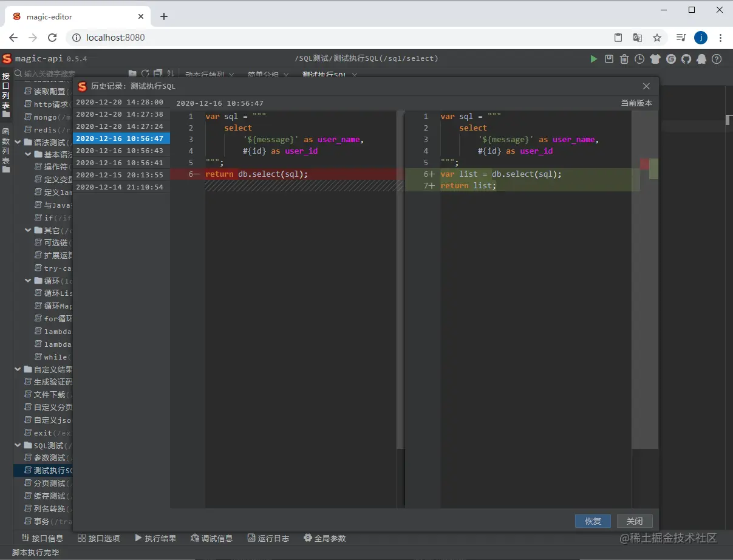The image size is (733, 560).
Task: Collapse the 循环 folder
Action: [x=27, y=281]
